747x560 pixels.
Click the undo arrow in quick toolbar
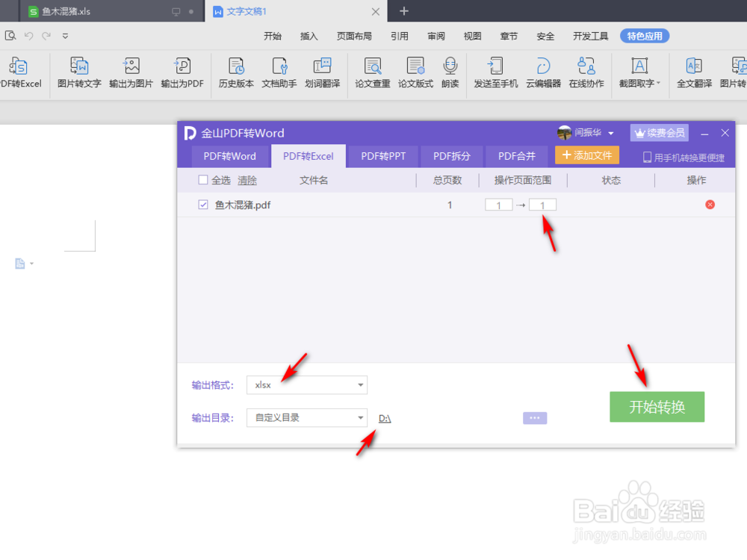click(28, 36)
